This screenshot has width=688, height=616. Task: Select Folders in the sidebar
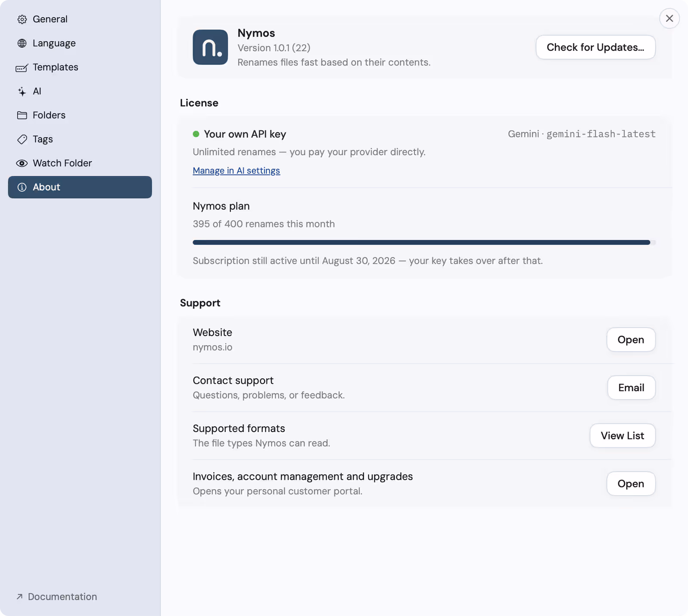pos(80,115)
